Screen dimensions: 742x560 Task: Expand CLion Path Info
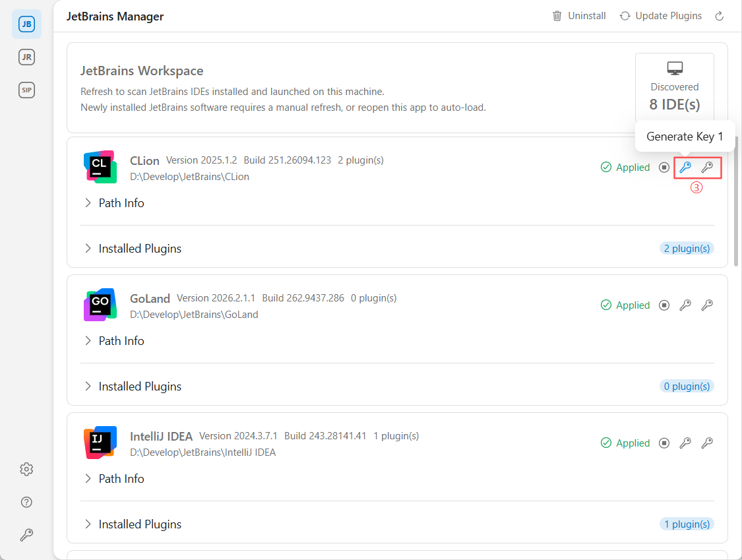(114, 203)
